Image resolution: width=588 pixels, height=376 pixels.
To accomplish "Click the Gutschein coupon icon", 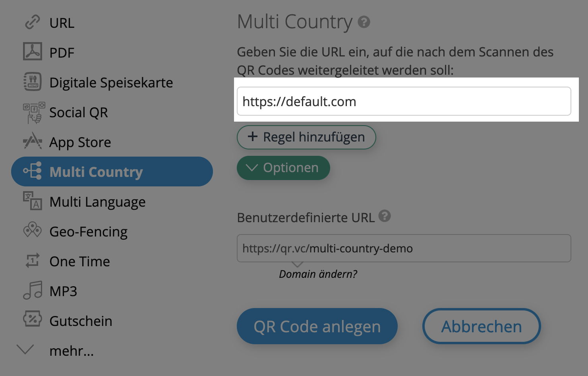I will point(32,320).
